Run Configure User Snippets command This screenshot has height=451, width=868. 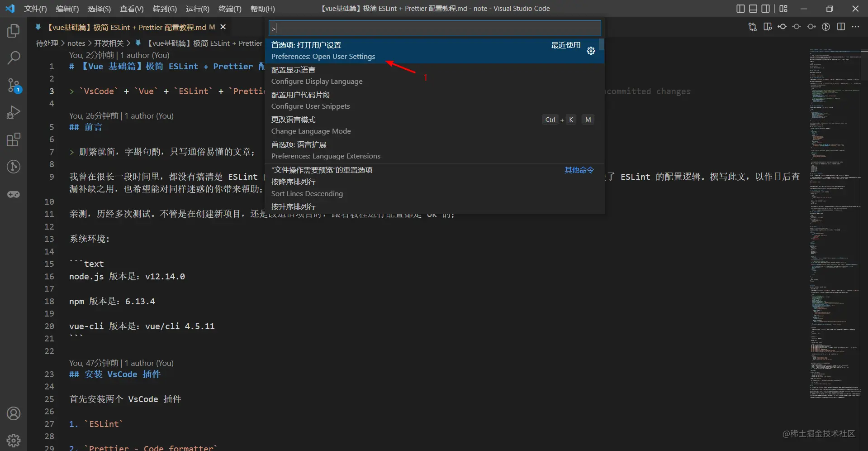pos(434,101)
